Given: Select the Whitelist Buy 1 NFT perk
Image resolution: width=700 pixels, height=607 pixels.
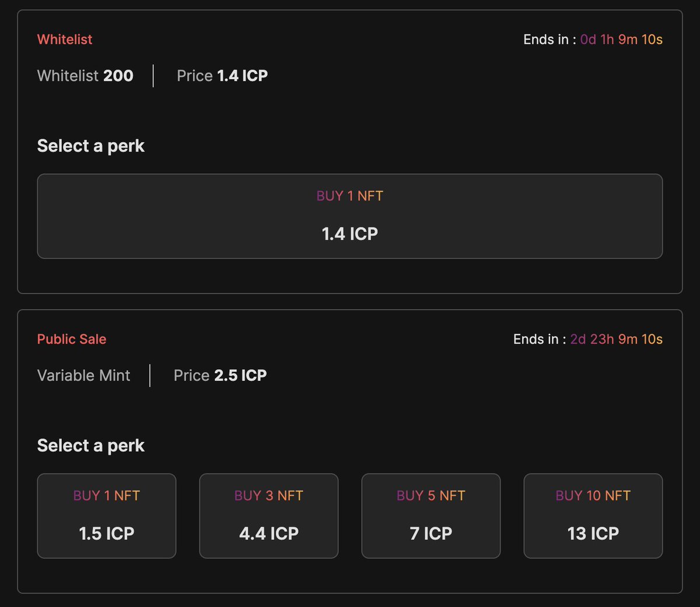Looking at the screenshot, I should click(350, 216).
